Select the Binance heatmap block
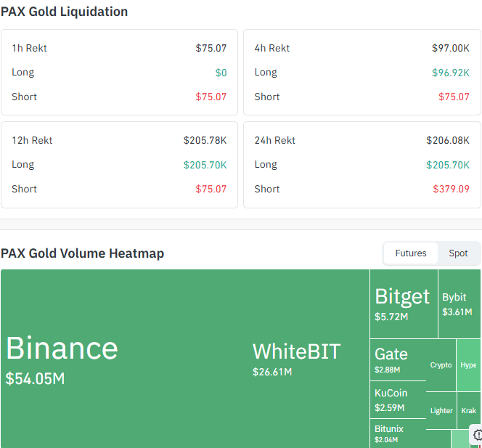 (x=123, y=359)
